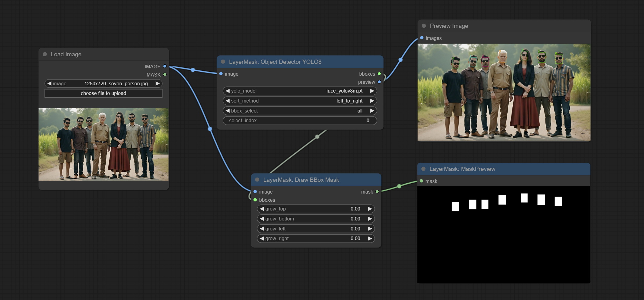Click the bboxes output port on Object Detector
Viewport: 644px width, 300px height.
tap(379, 74)
